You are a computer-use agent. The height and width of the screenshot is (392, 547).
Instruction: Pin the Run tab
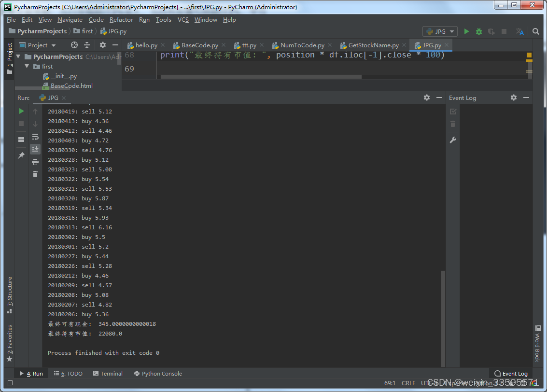point(21,155)
